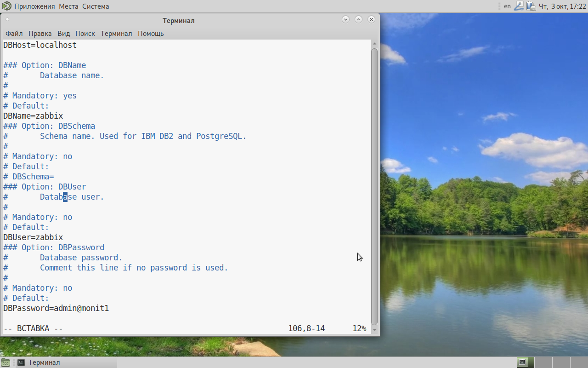Viewport: 588px width, 368px height.
Task: Click the terminal scrollbar up arrow
Action: coord(374,43)
